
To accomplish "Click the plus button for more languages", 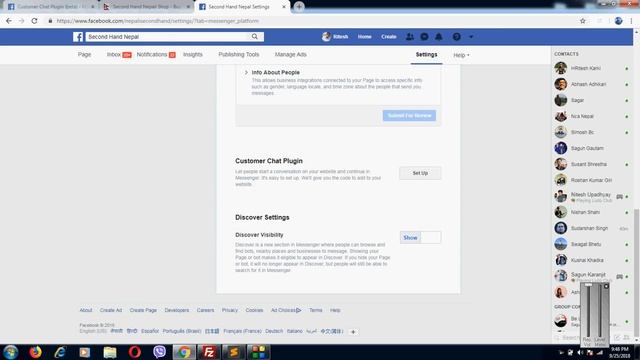I will [353, 332].
